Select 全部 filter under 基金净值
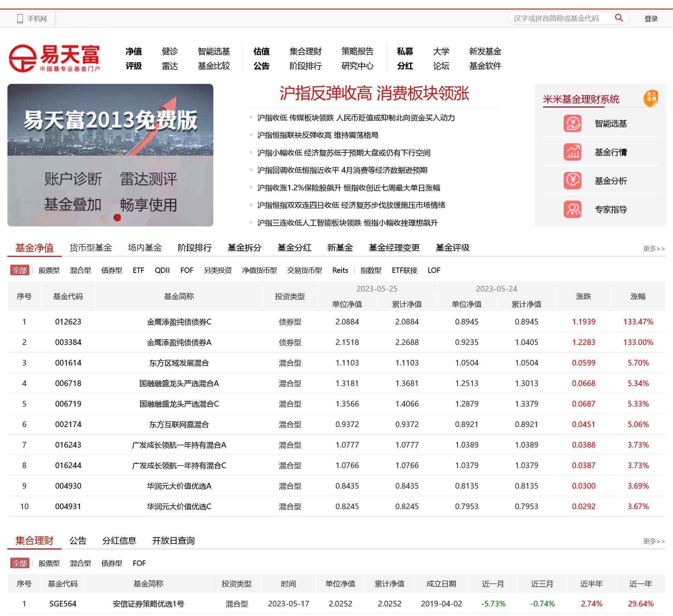The height and width of the screenshot is (616, 673). point(20,270)
